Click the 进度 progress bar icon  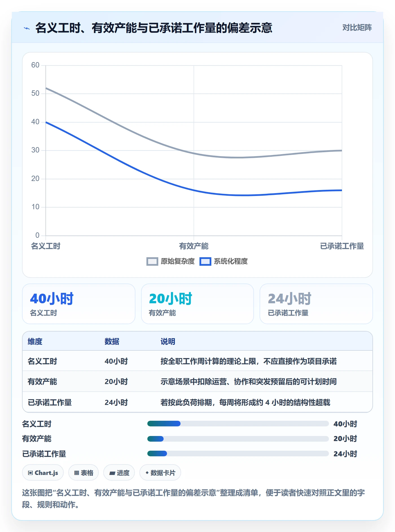click(112, 473)
